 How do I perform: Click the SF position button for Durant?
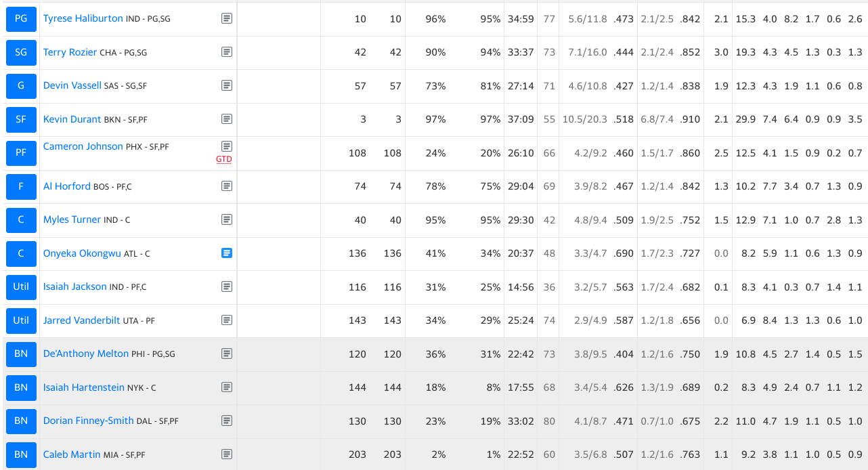point(21,119)
